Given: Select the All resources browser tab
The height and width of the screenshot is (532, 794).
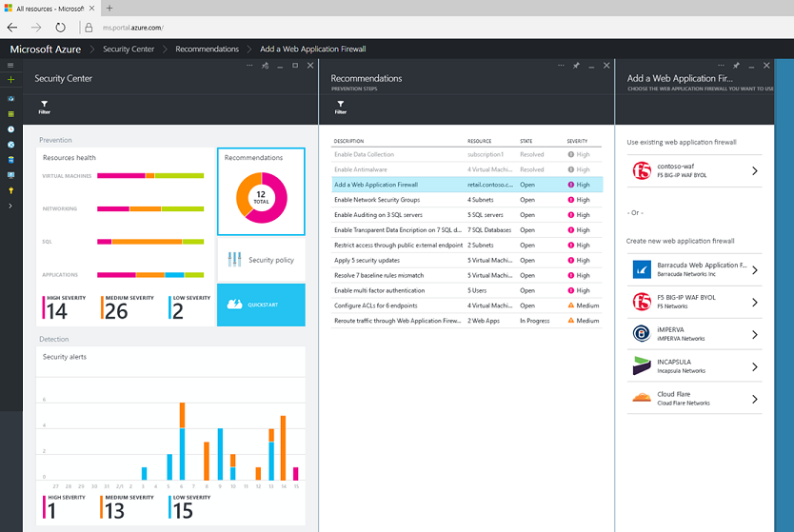Looking at the screenshot, I should pyautogui.click(x=50, y=9).
